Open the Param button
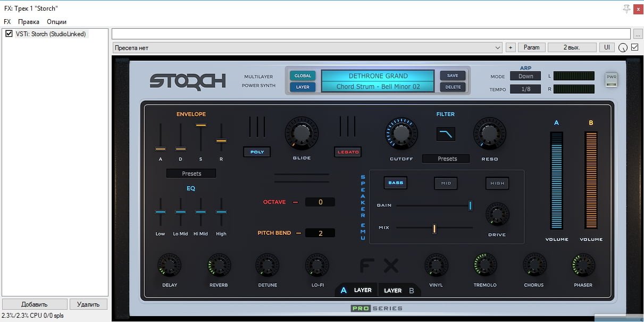This screenshot has height=322, width=644. [x=531, y=47]
